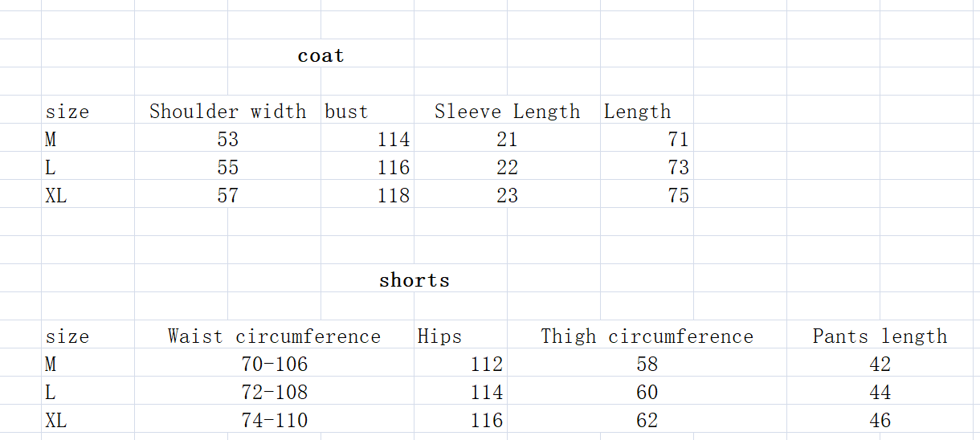Click the 'Thigh circumference' header cell
This screenshot has width=980, height=440.
coord(647,336)
